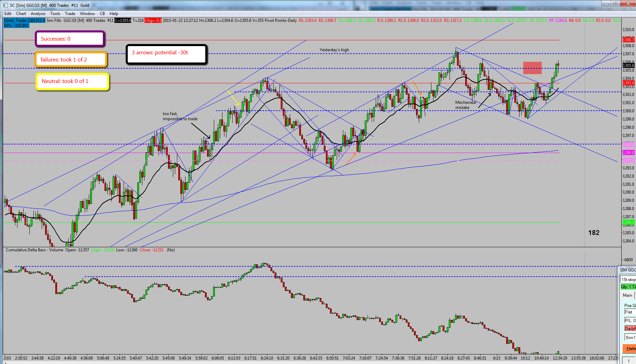Select the '3 arrows: potential -30t' annotation
This screenshot has width=636, height=364.
pyautogui.click(x=166, y=54)
